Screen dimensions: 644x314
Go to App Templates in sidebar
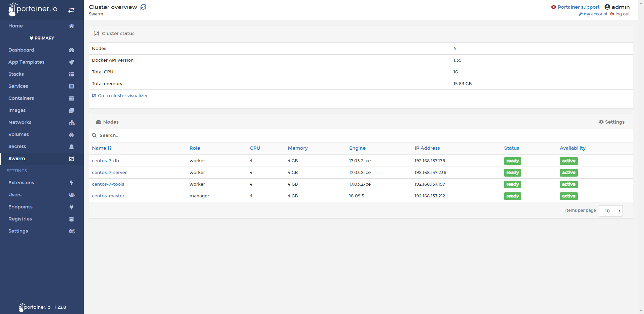click(x=26, y=62)
